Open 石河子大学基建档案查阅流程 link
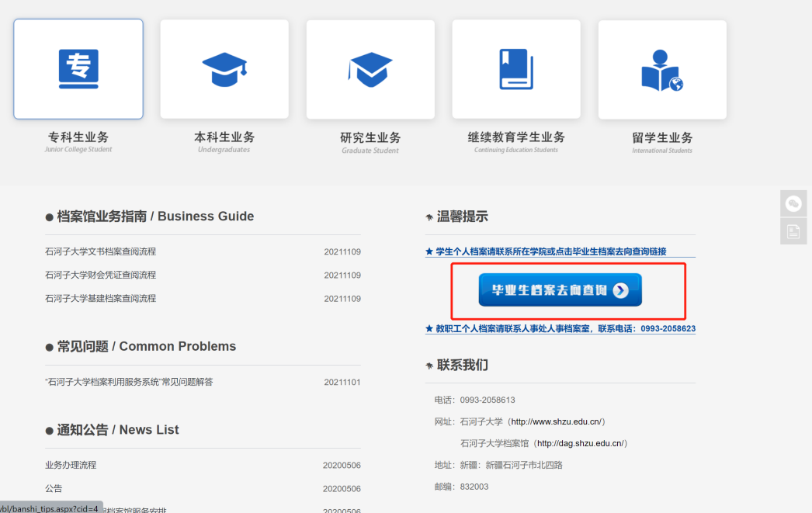The height and width of the screenshot is (513, 812). tap(101, 299)
